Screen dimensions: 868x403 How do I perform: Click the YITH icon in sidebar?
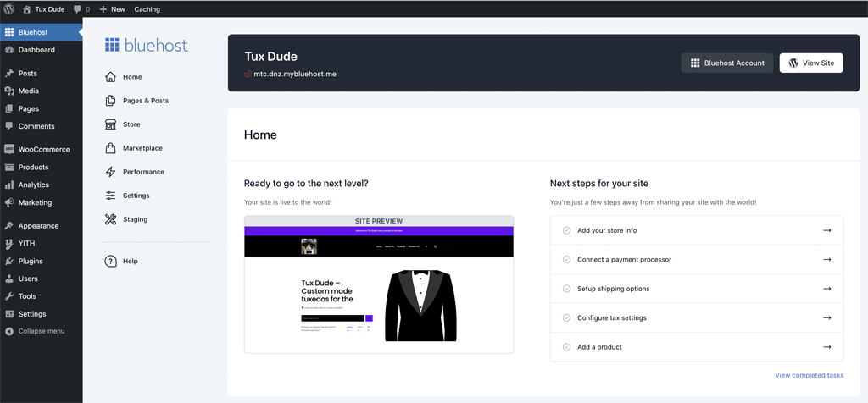click(x=8, y=243)
